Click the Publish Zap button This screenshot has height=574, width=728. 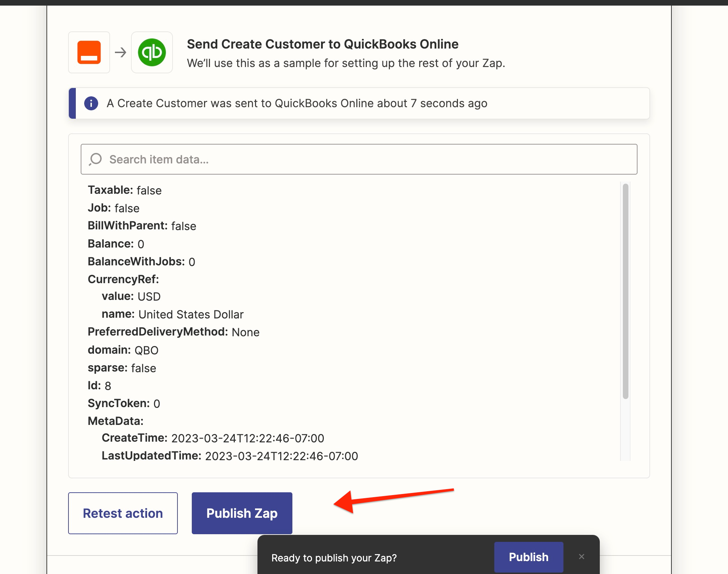[242, 513]
